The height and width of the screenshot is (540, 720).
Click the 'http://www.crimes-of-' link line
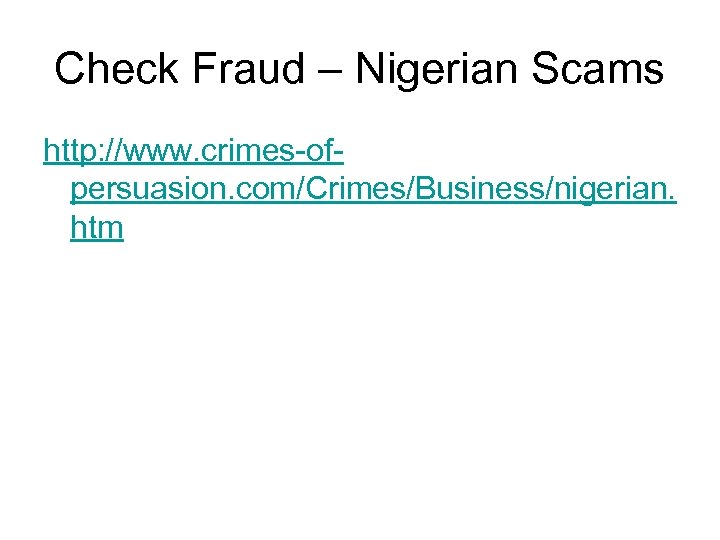pos(195,152)
